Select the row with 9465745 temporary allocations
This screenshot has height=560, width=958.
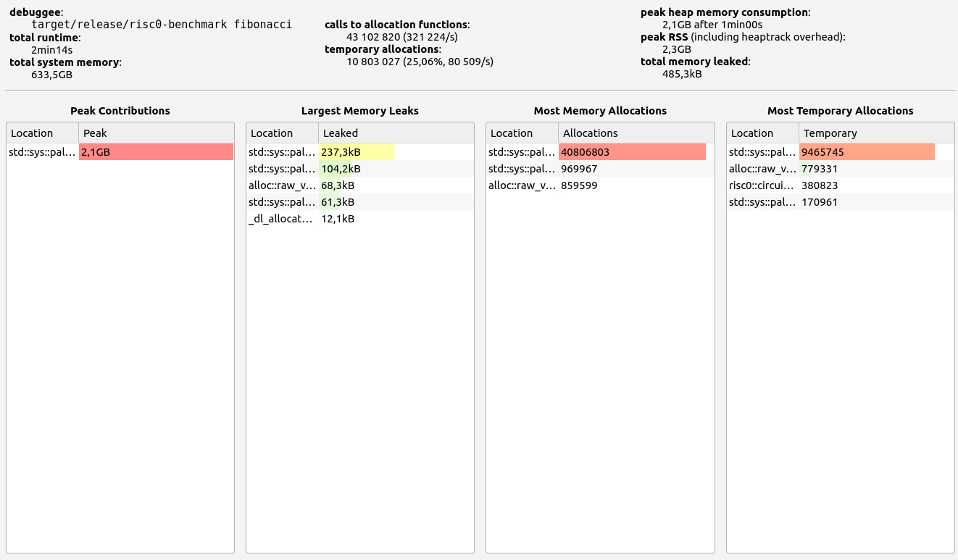tap(840, 152)
